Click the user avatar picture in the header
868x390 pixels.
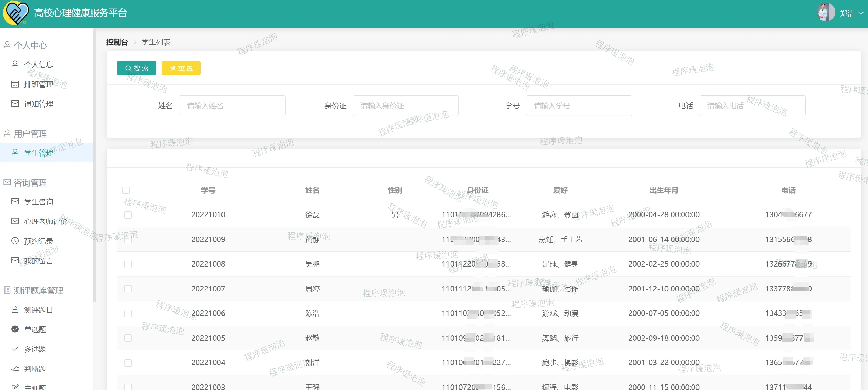(x=825, y=13)
